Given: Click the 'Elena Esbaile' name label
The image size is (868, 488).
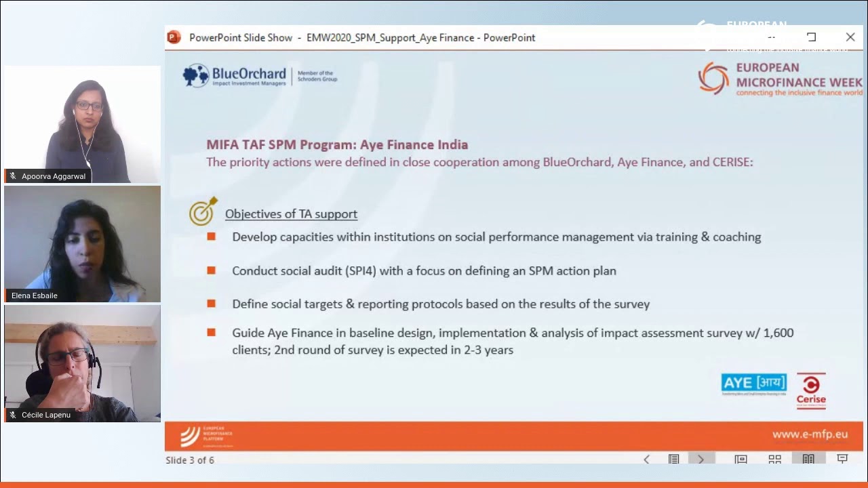Looking at the screenshot, I should [x=35, y=296].
